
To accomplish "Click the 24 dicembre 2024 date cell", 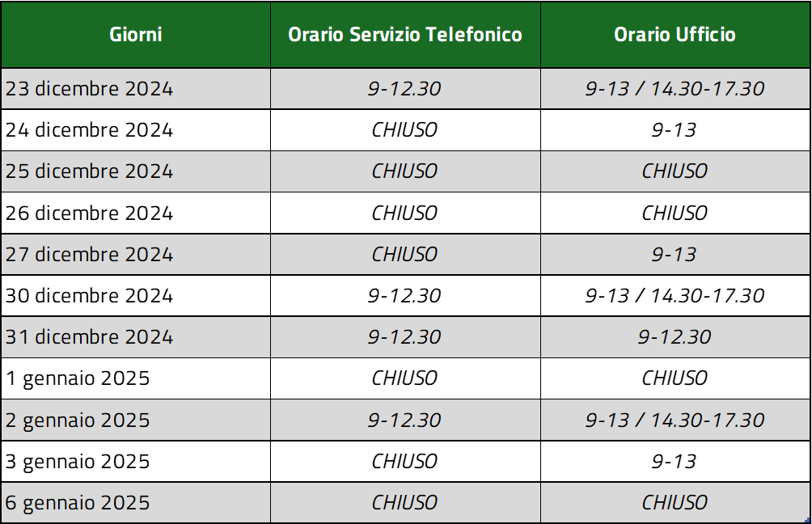I will pyautogui.click(x=136, y=130).
